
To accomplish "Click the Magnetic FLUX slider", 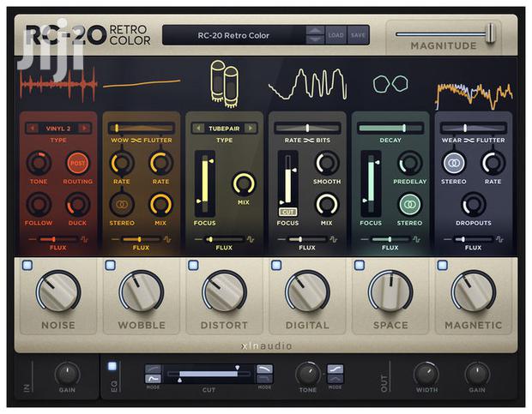I will 474,239.
